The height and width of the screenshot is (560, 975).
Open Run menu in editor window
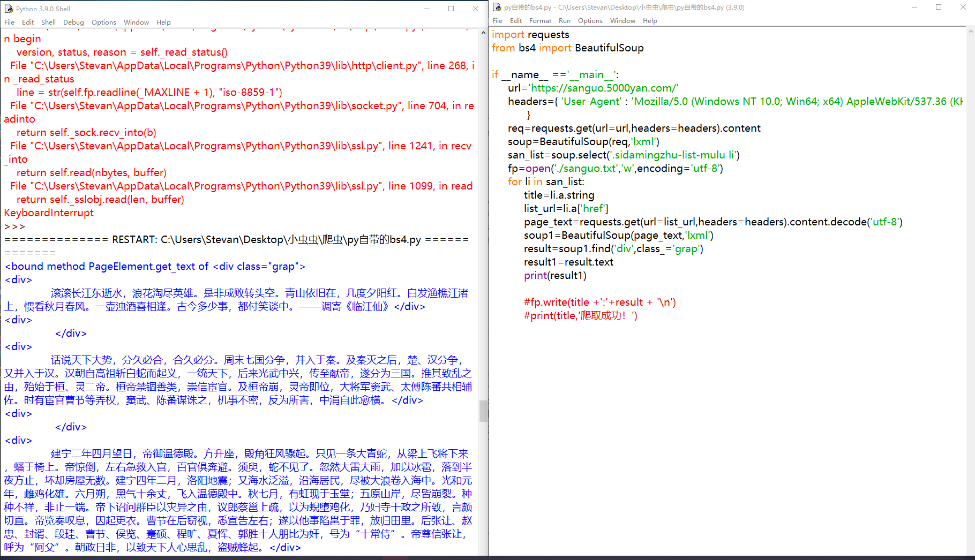point(565,21)
